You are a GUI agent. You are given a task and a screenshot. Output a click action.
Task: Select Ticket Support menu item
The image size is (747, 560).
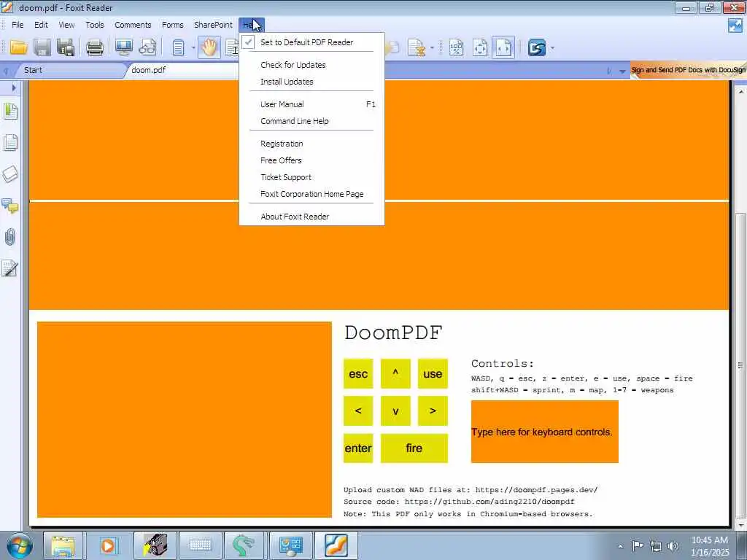coord(311,177)
